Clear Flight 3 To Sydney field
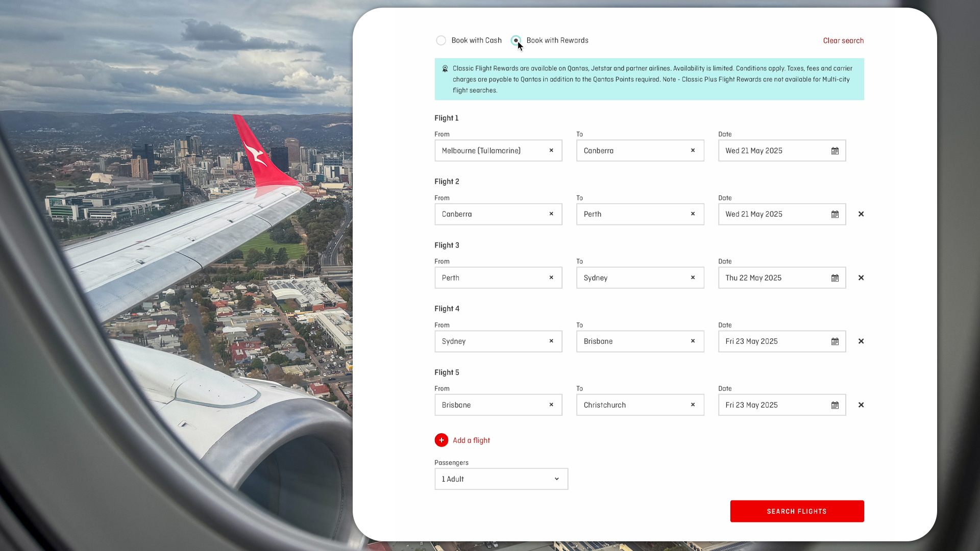This screenshot has height=551, width=980. (693, 278)
